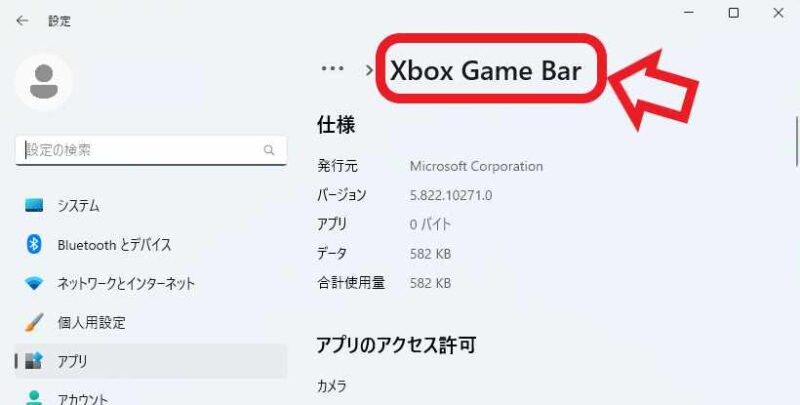
Task: Select the Xbox Game Bar title
Action: 486,70
